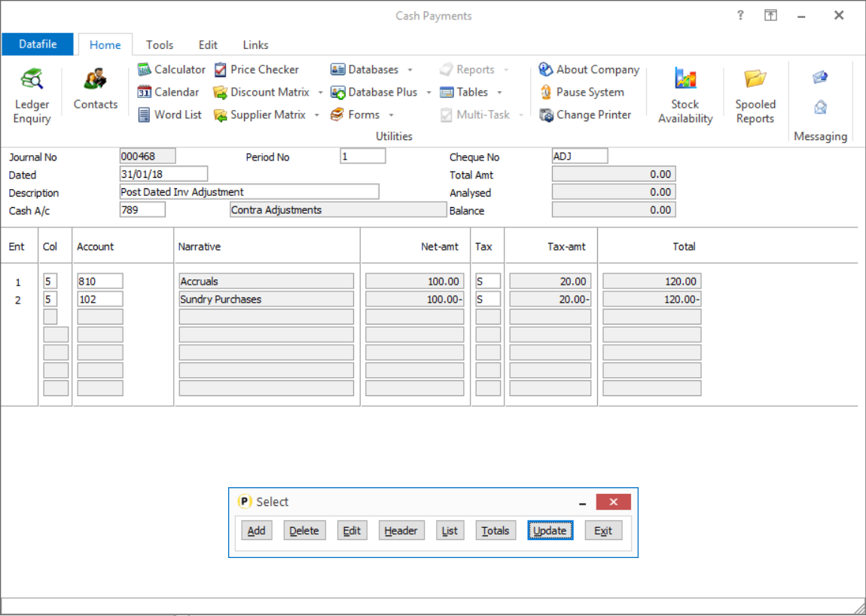Click the Tax code field in Accruals row

(x=488, y=281)
